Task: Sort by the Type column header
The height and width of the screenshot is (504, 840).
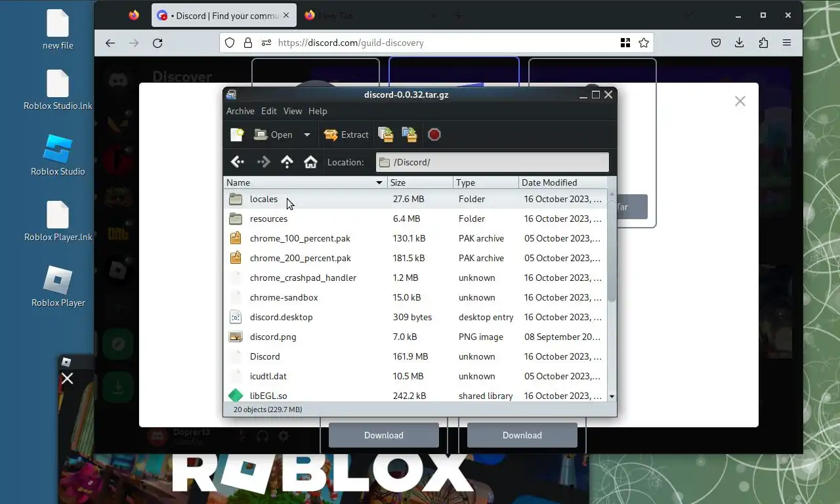Action: click(x=486, y=182)
